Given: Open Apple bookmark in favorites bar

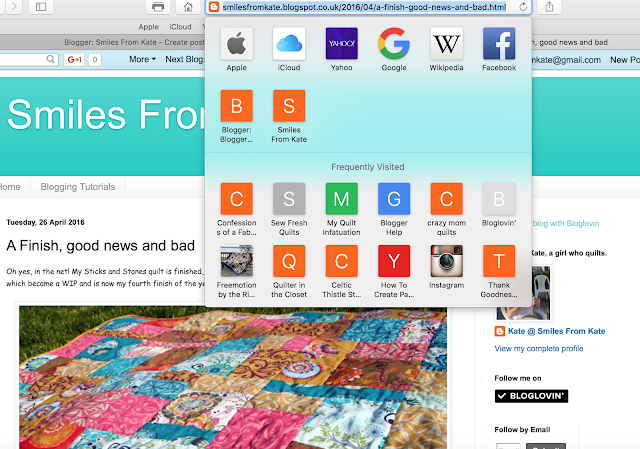Looking at the screenshot, I should [149, 27].
